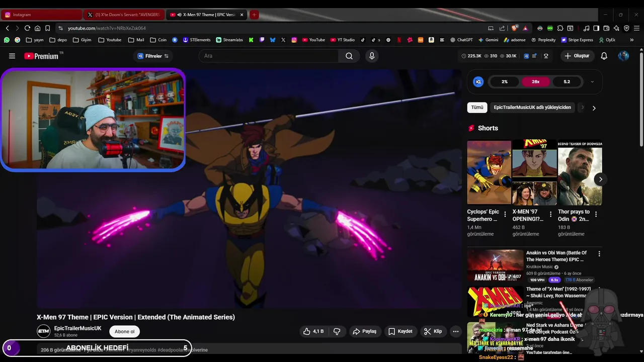The width and height of the screenshot is (644, 362).
Task: Open Cyclops' Epic Superhero short thumbnail
Action: coord(489,172)
